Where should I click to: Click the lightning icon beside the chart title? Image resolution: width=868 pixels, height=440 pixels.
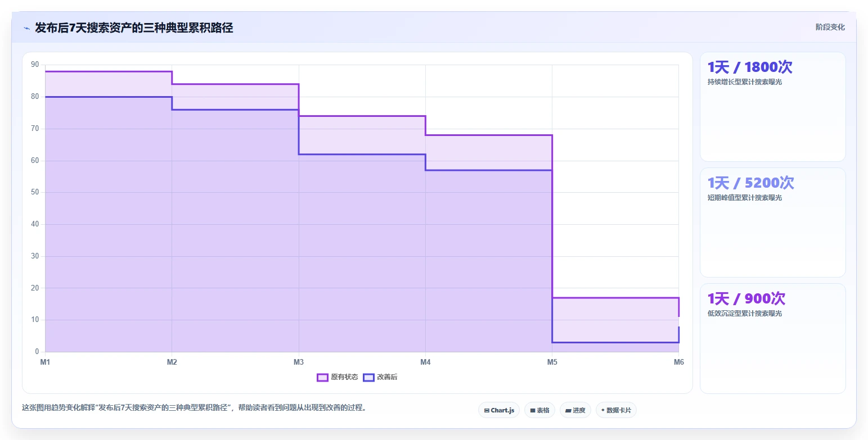pos(26,28)
